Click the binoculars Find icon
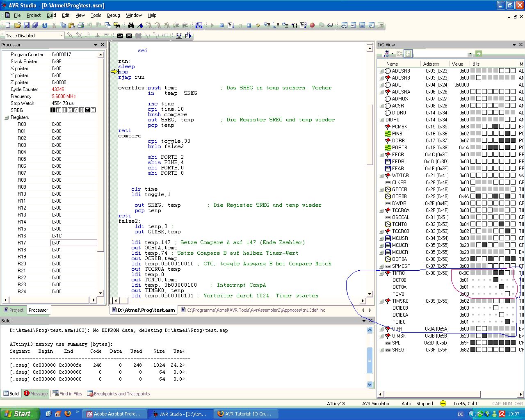The width and height of the screenshot is (525, 420). [x=131, y=25]
